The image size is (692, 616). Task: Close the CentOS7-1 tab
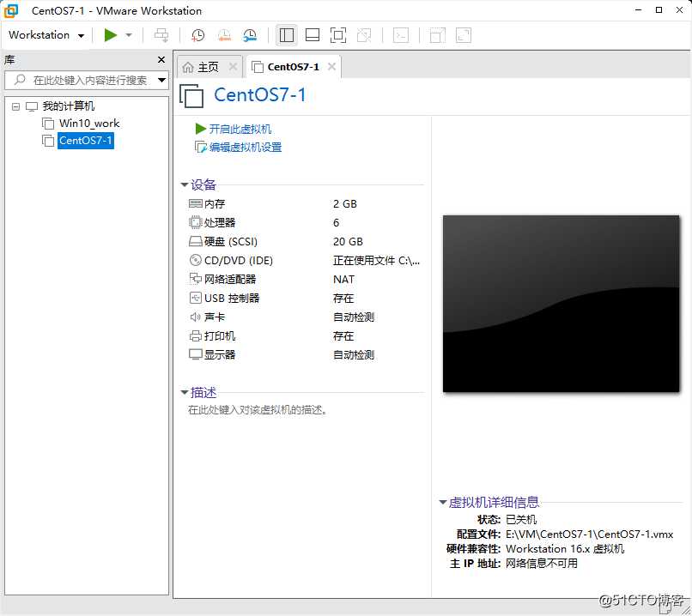click(x=332, y=67)
